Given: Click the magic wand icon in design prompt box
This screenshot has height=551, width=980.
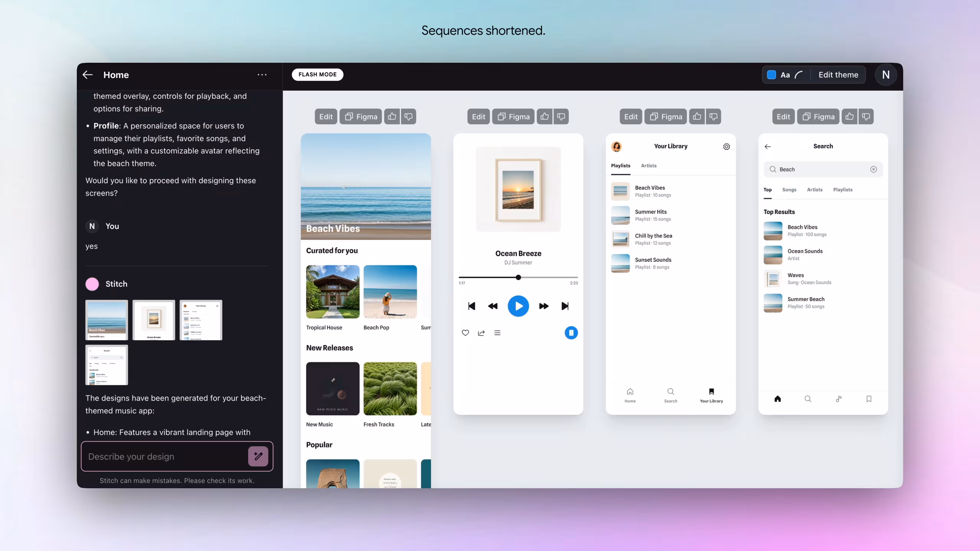Looking at the screenshot, I should click(x=258, y=456).
